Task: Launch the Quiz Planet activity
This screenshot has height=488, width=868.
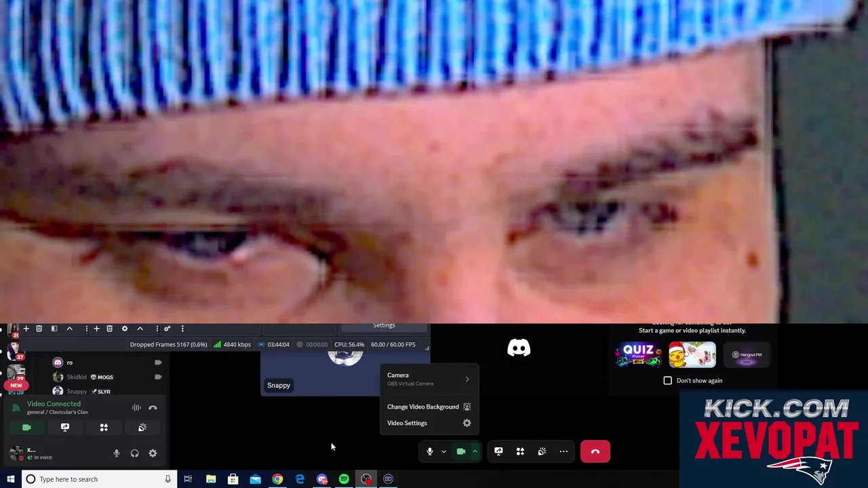Action: (x=638, y=354)
